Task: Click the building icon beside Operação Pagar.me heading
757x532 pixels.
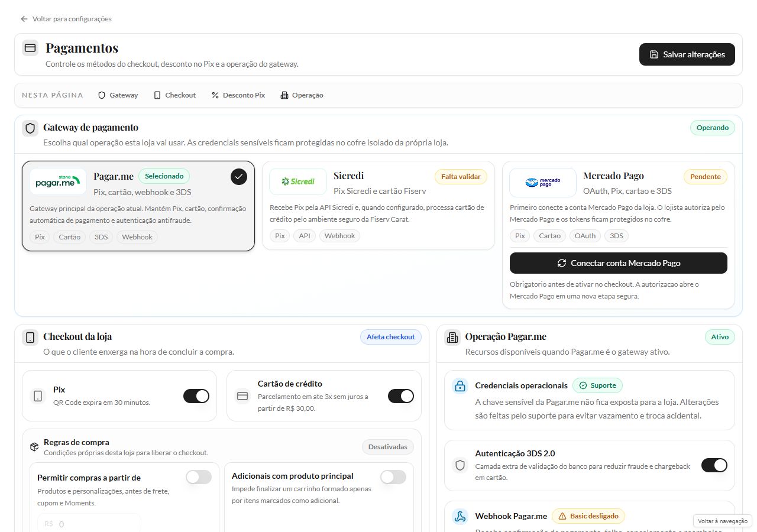Action: point(452,338)
